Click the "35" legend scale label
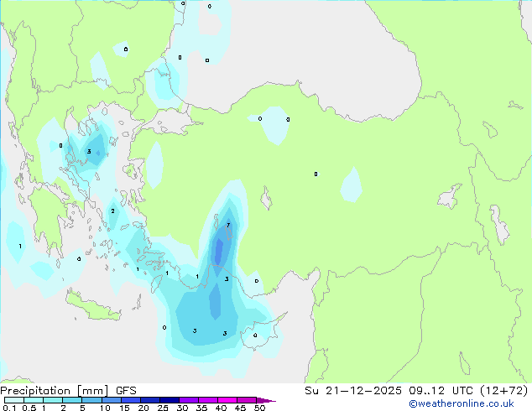The width and height of the screenshot is (532, 411). tap(201, 408)
